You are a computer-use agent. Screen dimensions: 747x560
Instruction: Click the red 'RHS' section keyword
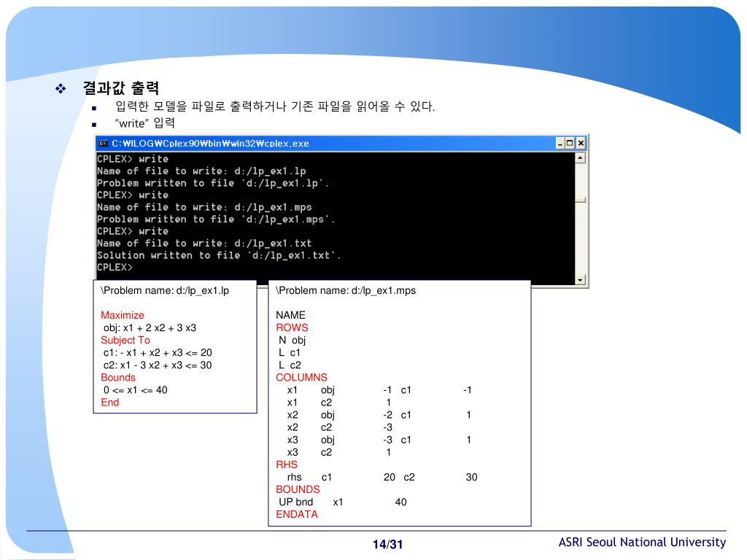pyautogui.click(x=286, y=464)
